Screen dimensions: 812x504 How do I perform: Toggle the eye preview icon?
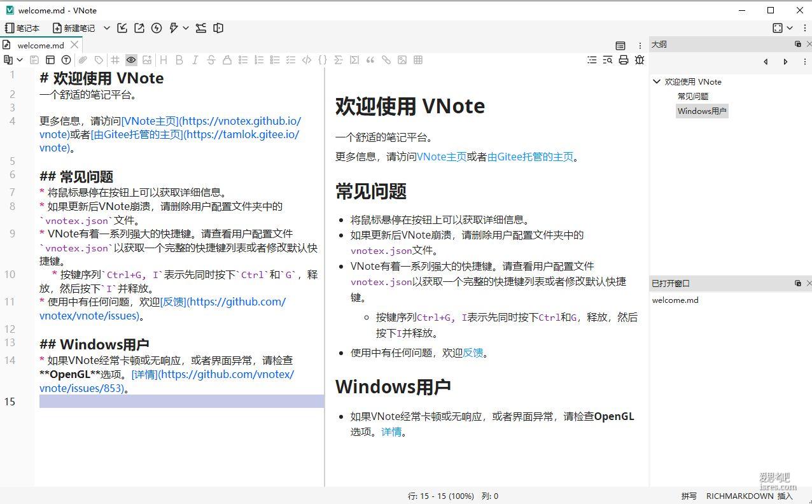tap(131, 60)
